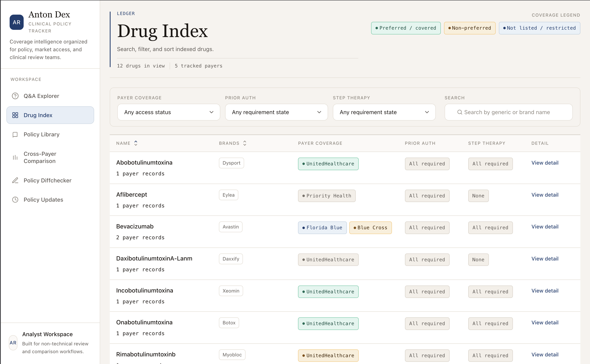Image resolution: width=590 pixels, height=364 pixels.
Task: Toggle sort arrows on Name column
Action: pos(136,143)
